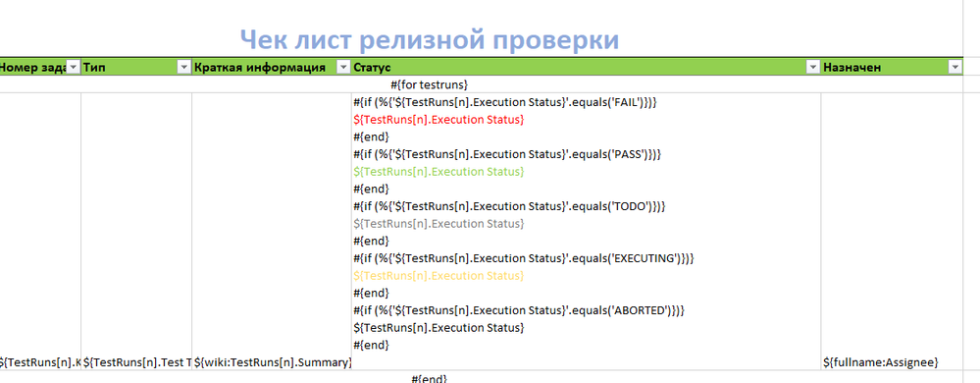Click the condition line with equals('TODO')
The height and width of the screenshot is (383, 980).
509,206
